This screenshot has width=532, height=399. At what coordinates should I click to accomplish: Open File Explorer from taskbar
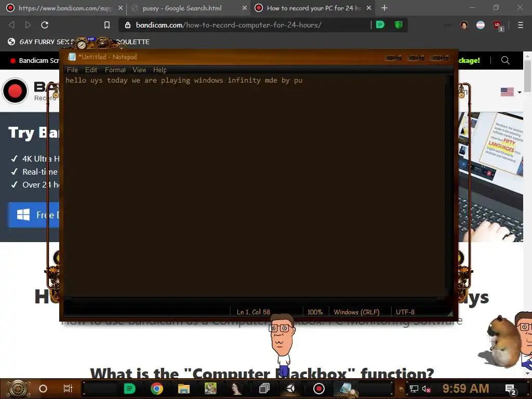tap(183, 389)
